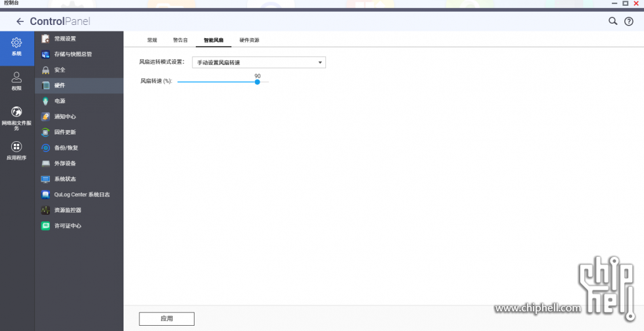644x331 pixels.
Task: Click the 许可证中心 icon
Action: point(45,226)
